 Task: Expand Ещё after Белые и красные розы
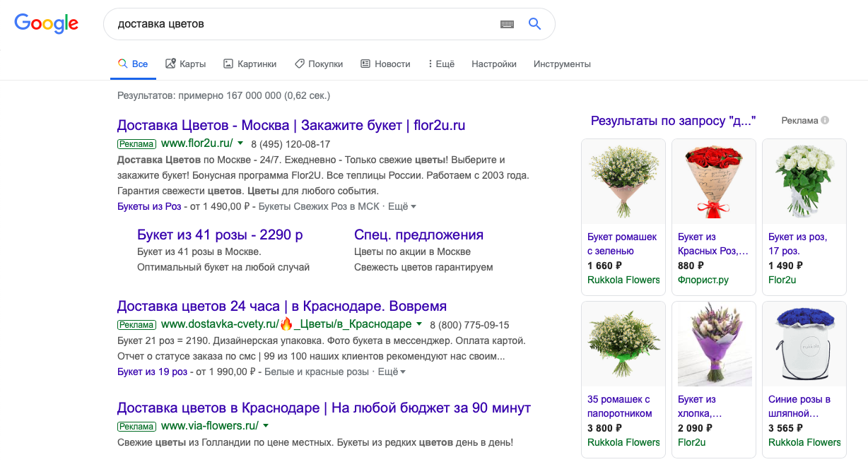tap(392, 372)
